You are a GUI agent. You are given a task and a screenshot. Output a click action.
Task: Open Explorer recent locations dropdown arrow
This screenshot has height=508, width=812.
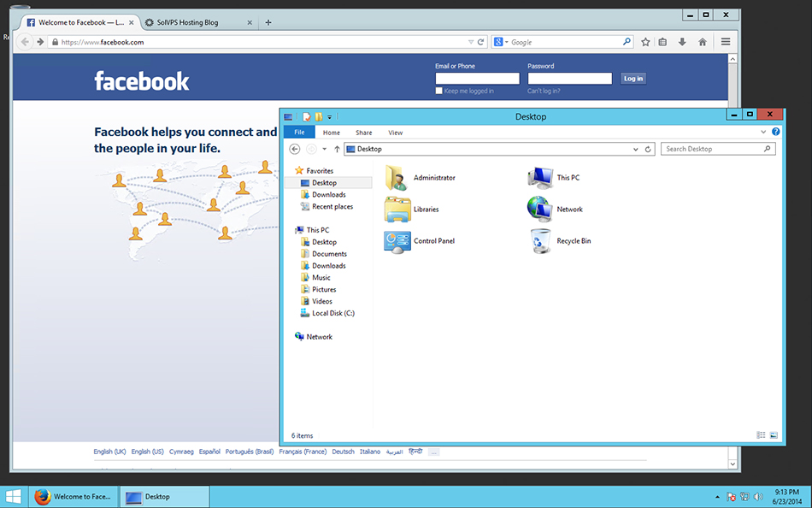click(324, 149)
